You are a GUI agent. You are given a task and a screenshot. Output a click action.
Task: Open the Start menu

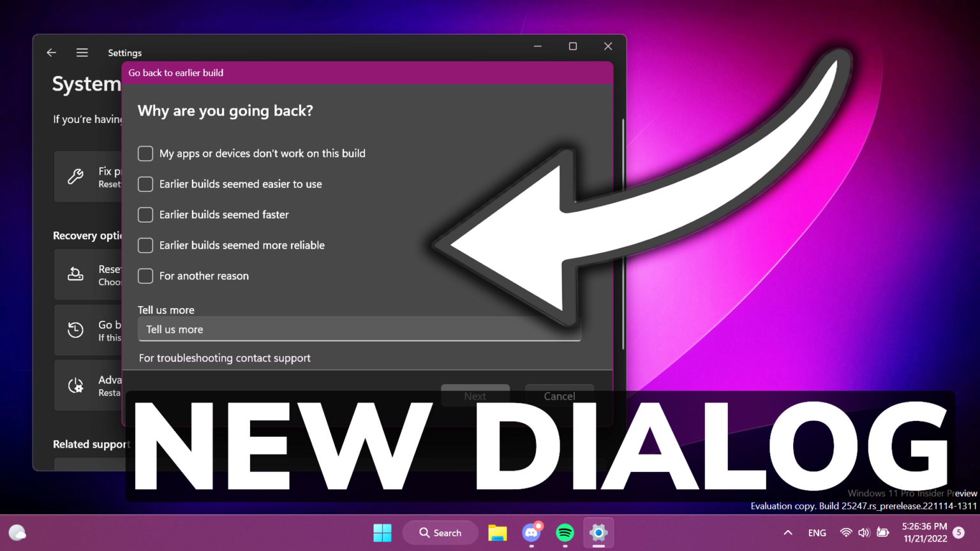(x=382, y=532)
